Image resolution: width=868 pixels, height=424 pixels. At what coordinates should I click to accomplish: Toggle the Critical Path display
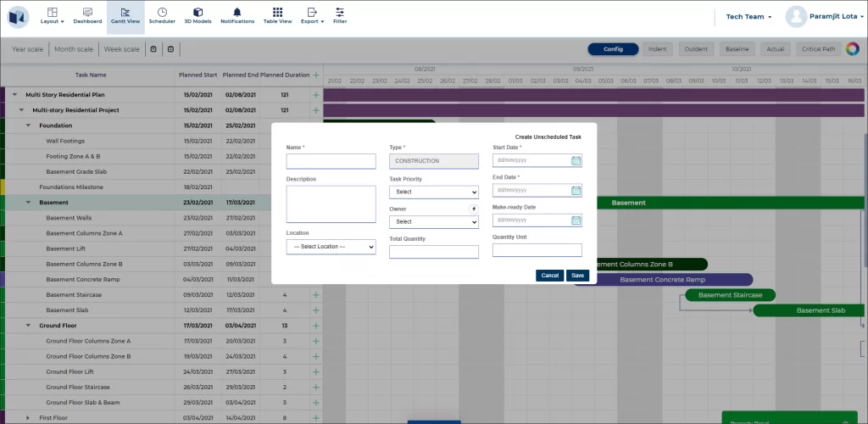818,49
